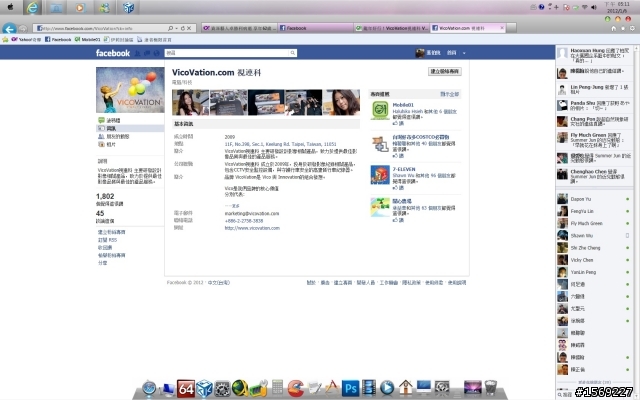Click the Facebook friend requests icon
The height and width of the screenshot is (400, 640).
(138, 53)
